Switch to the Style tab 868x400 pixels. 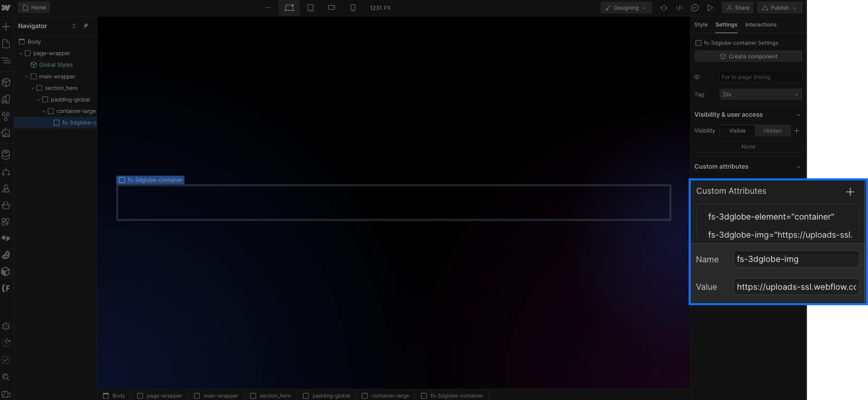pos(701,25)
